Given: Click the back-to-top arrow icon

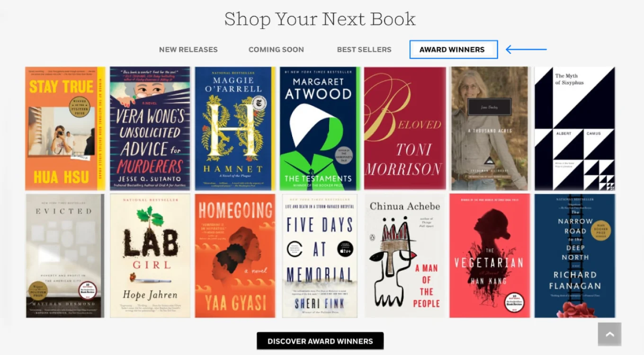Looking at the screenshot, I should (x=609, y=334).
